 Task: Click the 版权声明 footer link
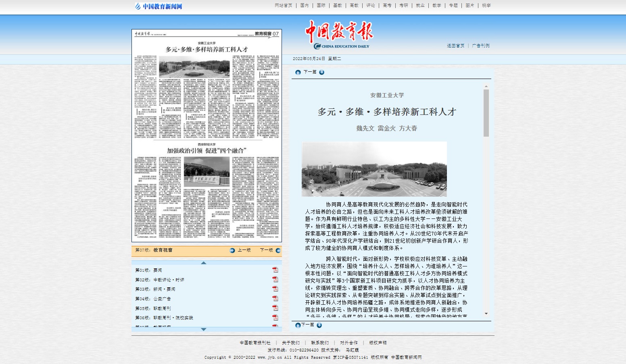pyautogui.click(x=378, y=343)
